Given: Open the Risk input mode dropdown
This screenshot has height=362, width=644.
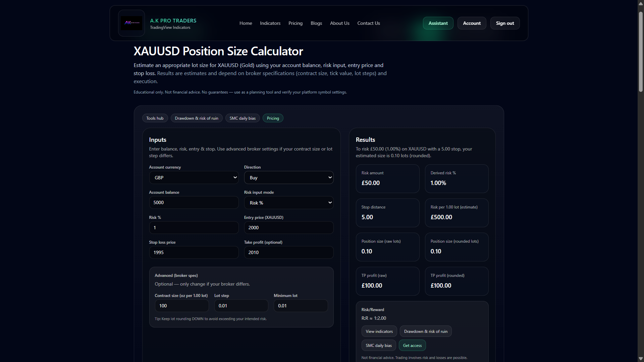Looking at the screenshot, I should pos(288,202).
